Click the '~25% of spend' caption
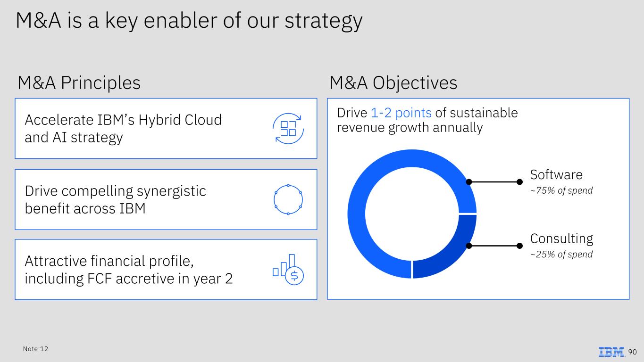Image resolution: width=644 pixels, height=362 pixels. tap(561, 255)
